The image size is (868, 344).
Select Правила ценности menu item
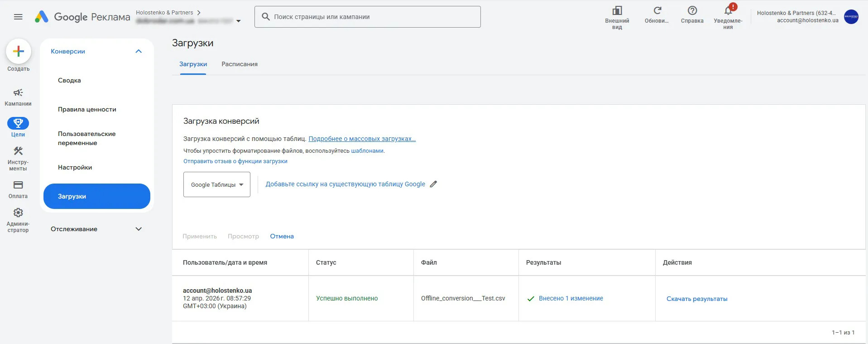tap(87, 109)
